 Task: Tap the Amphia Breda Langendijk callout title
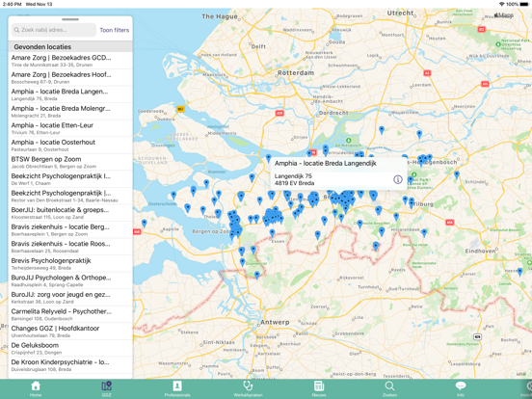tap(326, 164)
